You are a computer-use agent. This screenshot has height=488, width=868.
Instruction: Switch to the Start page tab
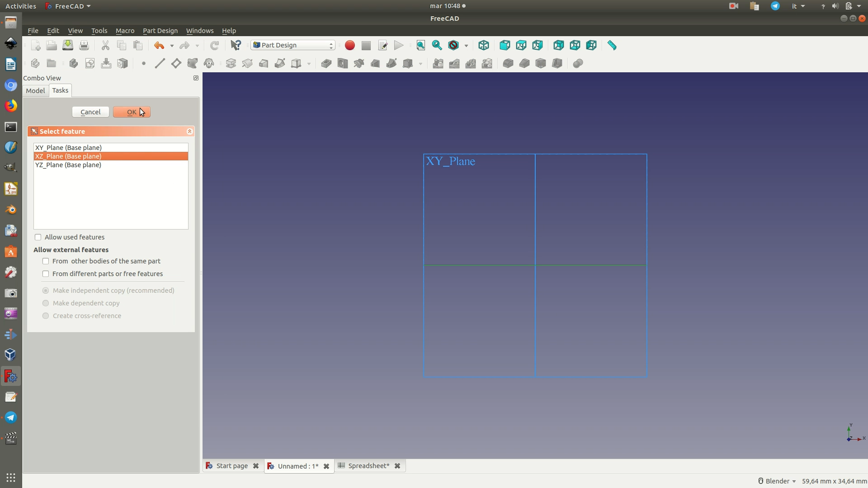pyautogui.click(x=232, y=466)
